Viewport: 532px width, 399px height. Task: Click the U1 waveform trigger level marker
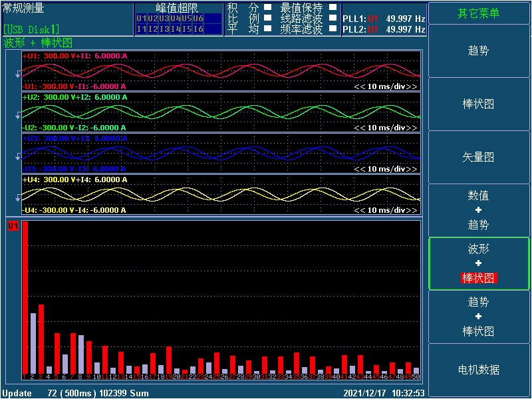point(18,74)
